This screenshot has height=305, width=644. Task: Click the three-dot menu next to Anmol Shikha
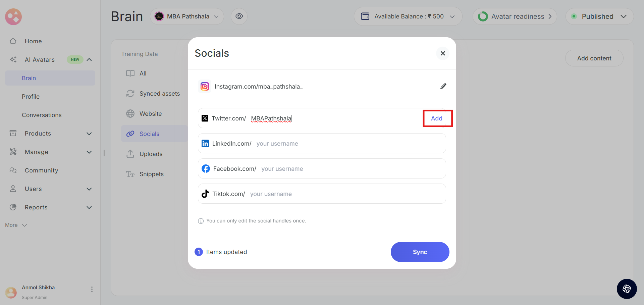click(x=92, y=289)
